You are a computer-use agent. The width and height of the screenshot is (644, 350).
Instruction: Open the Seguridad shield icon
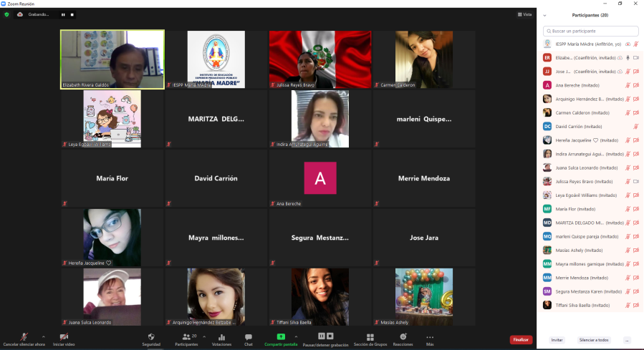click(150, 337)
